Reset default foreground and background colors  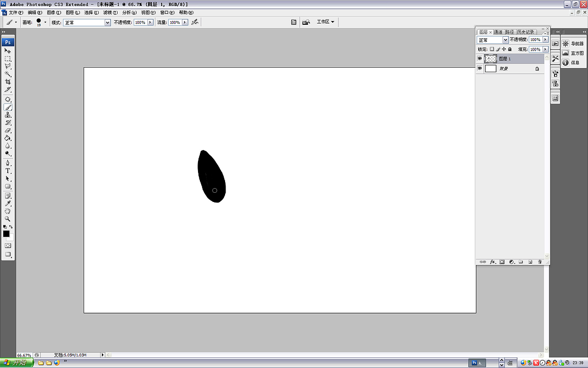coord(5,227)
